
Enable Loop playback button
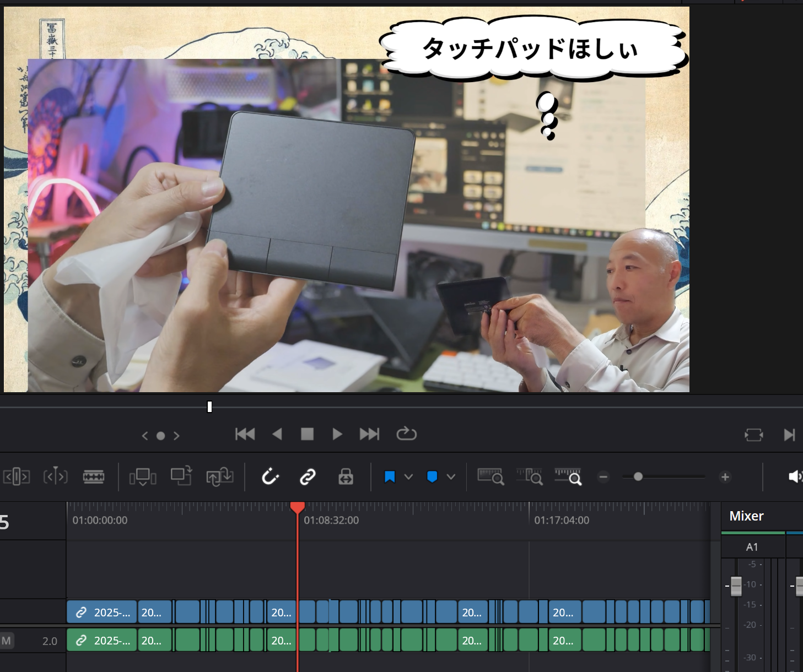(406, 434)
